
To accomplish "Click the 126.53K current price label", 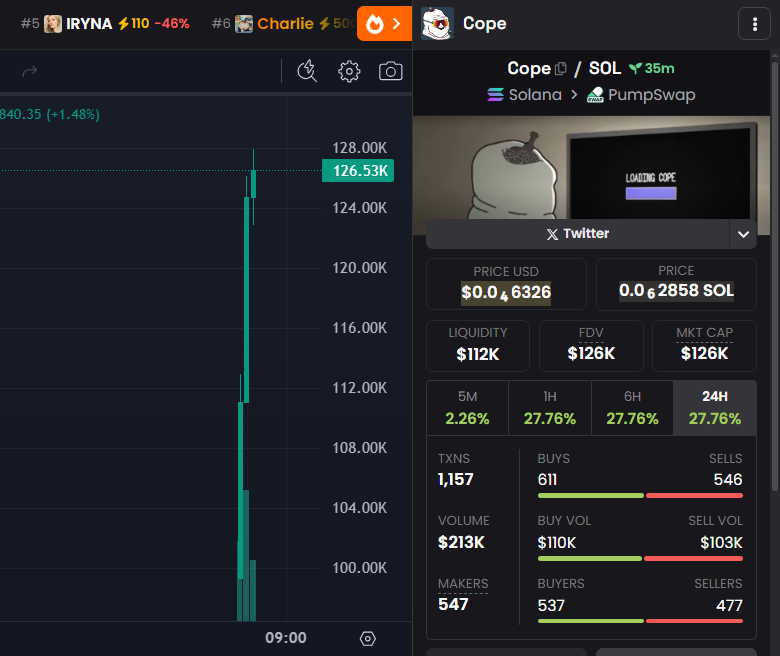I will (358, 171).
